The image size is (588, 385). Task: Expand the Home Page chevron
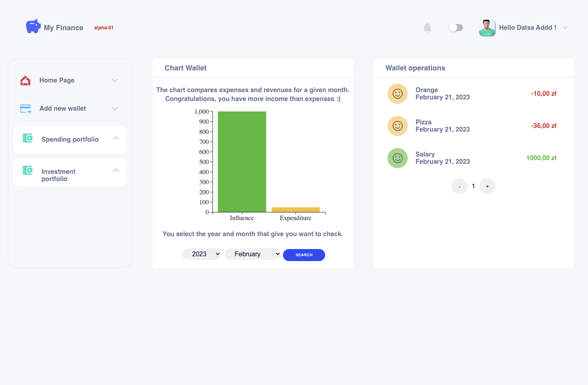click(115, 80)
